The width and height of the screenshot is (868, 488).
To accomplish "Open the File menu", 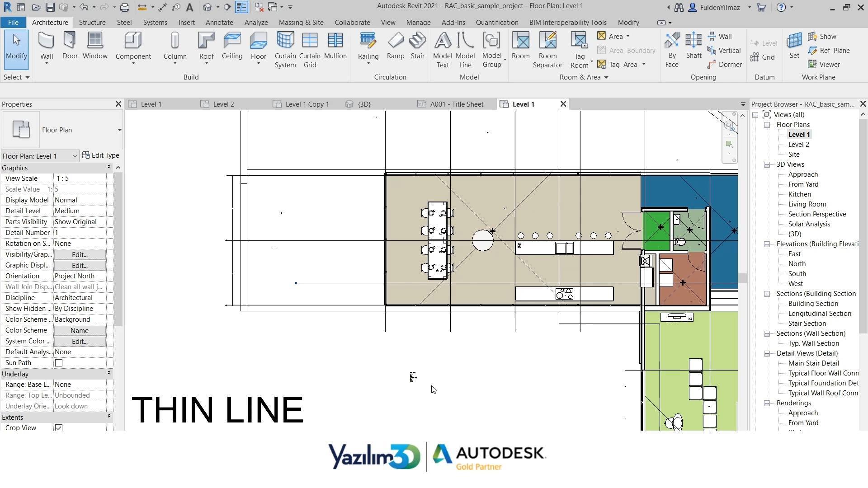I will [13, 22].
